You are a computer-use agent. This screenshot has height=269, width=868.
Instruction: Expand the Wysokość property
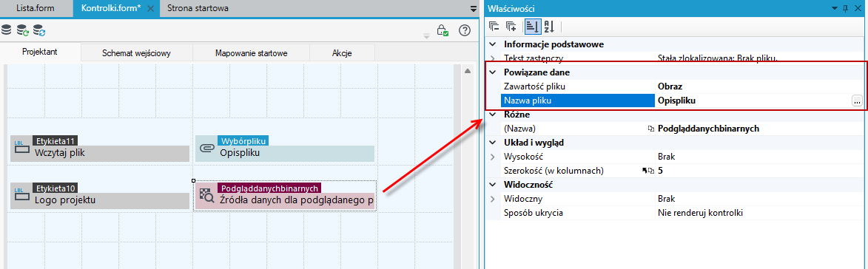click(x=493, y=157)
